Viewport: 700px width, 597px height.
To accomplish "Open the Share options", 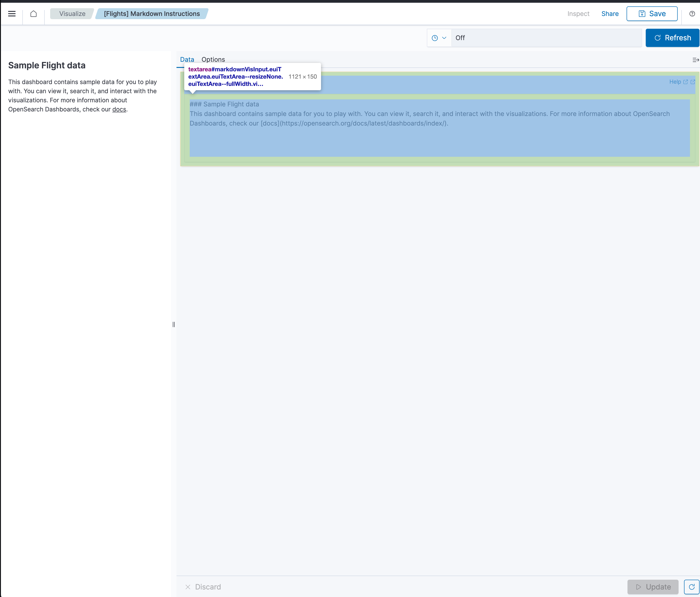I will coord(610,14).
